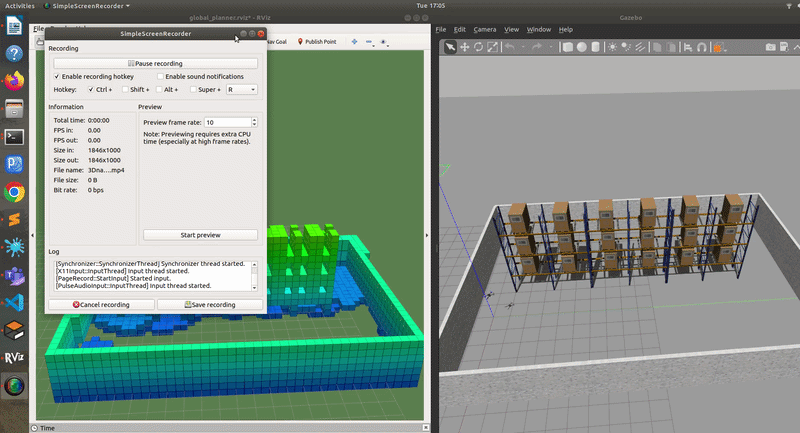
Task: Insert a cylinder shape in Gazebo
Action: [x=597, y=47]
